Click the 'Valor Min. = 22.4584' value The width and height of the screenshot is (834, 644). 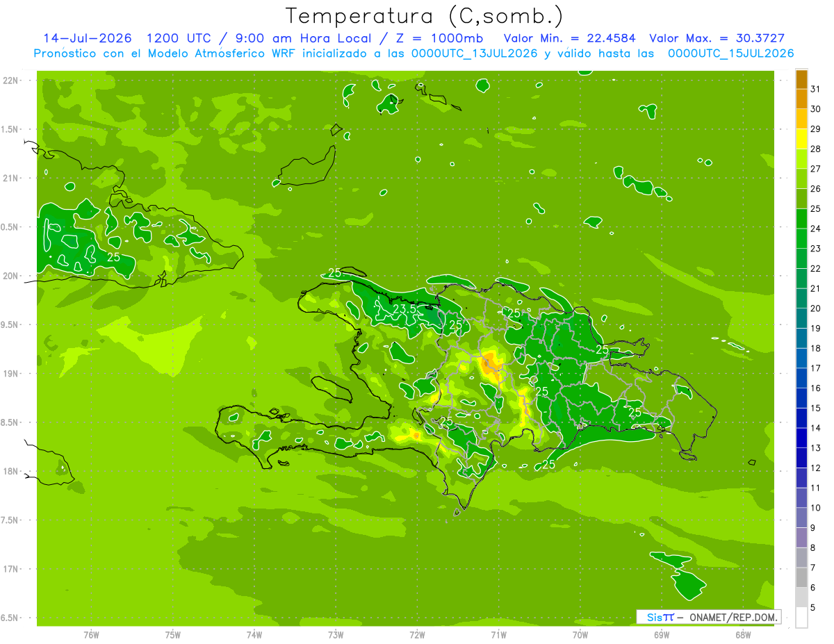pos(571,38)
